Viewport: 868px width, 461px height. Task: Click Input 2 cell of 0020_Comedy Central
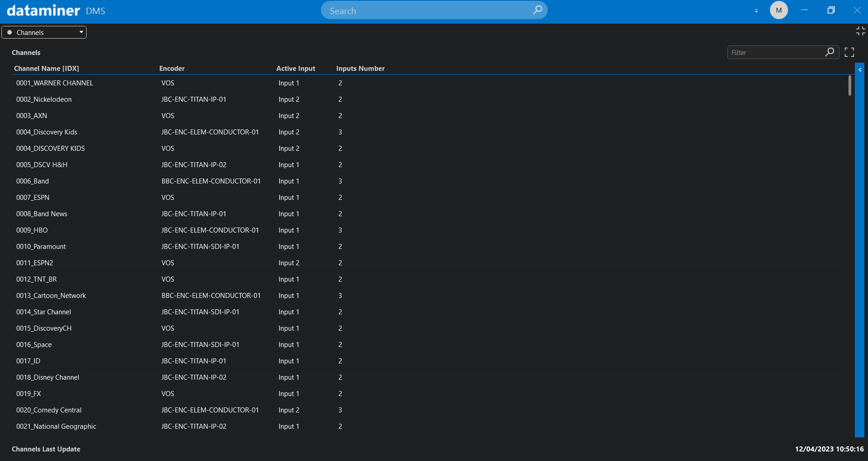tap(289, 410)
